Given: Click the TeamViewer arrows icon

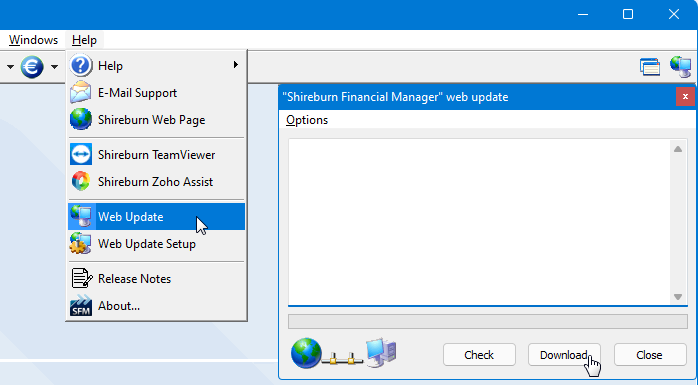Looking at the screenshot, I should point(81,154).
